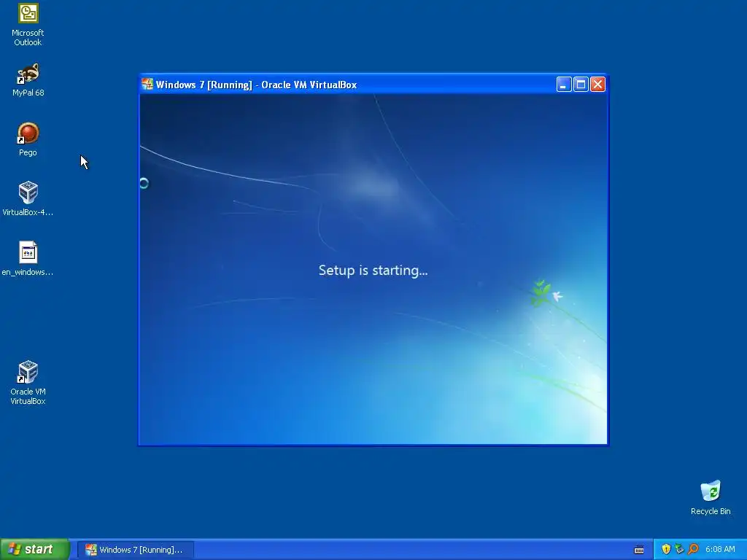Click the on-screen keyboard icon in the taskbar
This screenshot has height=560, width=747.
point(639,550)
